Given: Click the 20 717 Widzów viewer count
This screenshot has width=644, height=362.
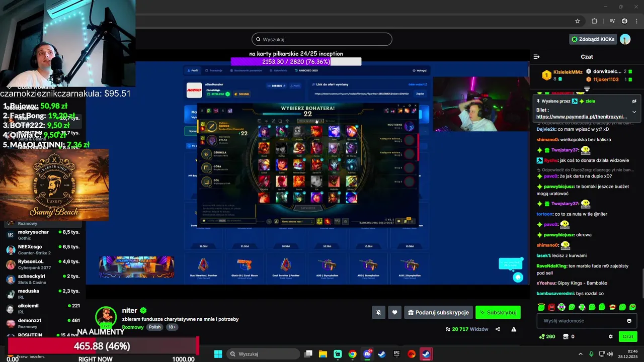Looking at the screenshot, I should [466, 329].
